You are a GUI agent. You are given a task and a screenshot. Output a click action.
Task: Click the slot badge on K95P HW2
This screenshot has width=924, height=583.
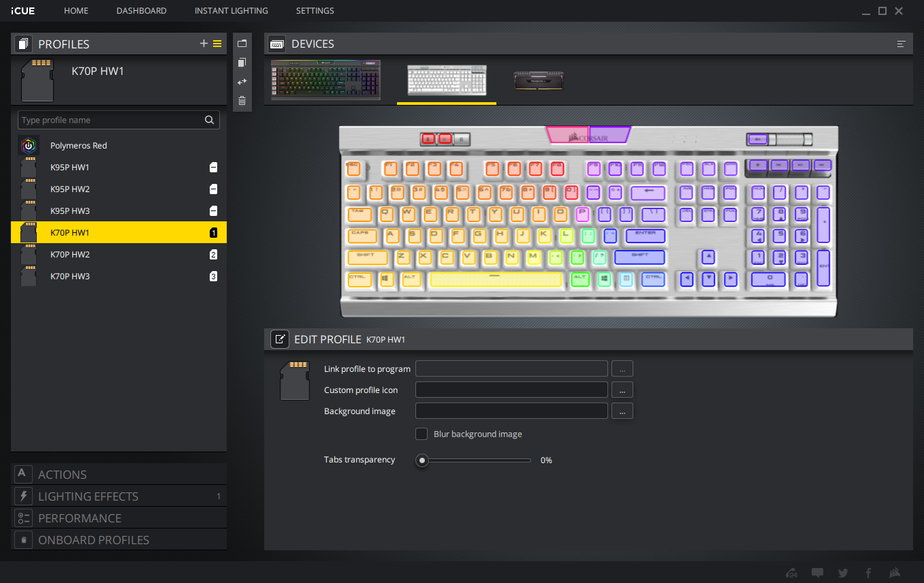214,189
